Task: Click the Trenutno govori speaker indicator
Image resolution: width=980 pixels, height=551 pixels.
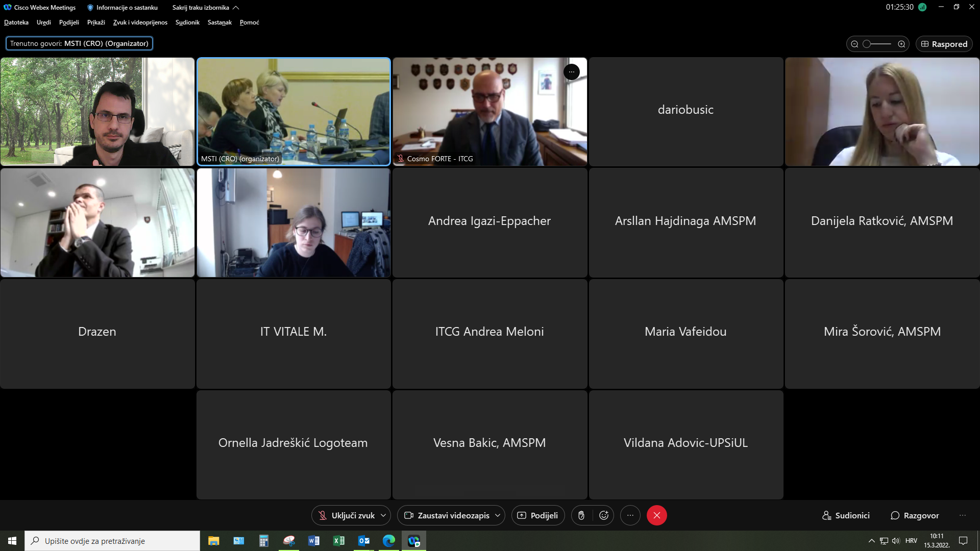Action: coord(79,43)
